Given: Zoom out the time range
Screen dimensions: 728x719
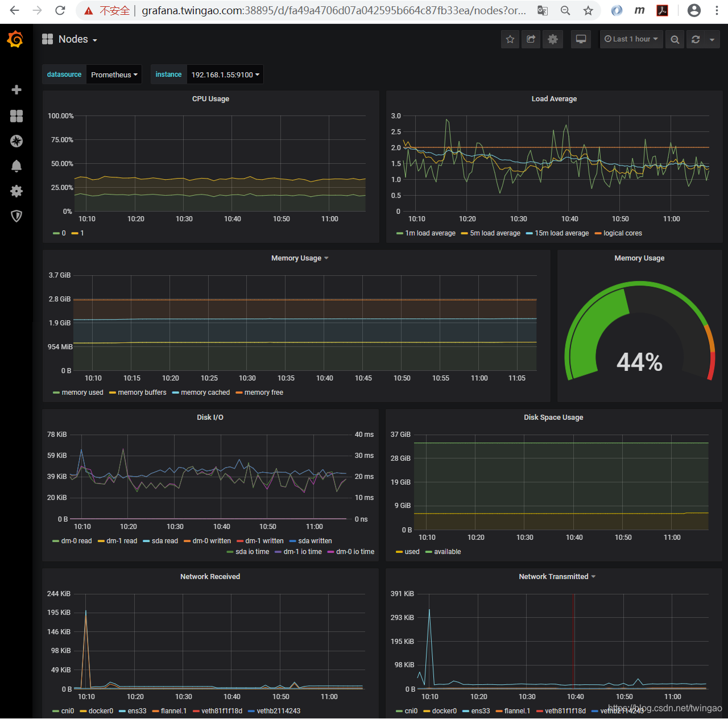Looking at the screenshot, I should (675, 39).
